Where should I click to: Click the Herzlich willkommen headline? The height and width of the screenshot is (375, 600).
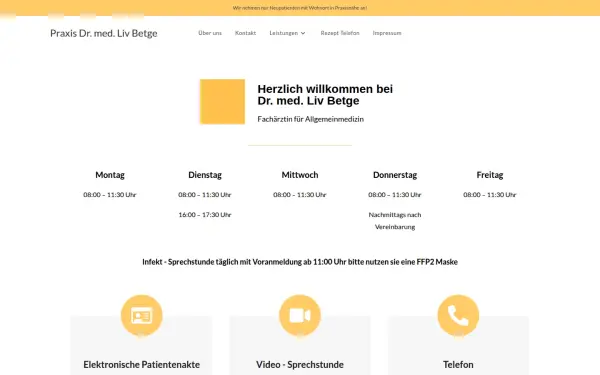coord(325,95)
